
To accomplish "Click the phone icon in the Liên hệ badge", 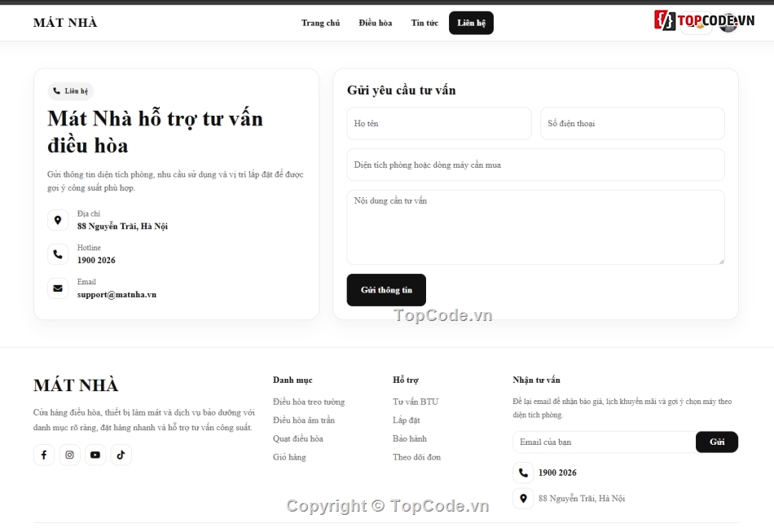I will 57,90.
